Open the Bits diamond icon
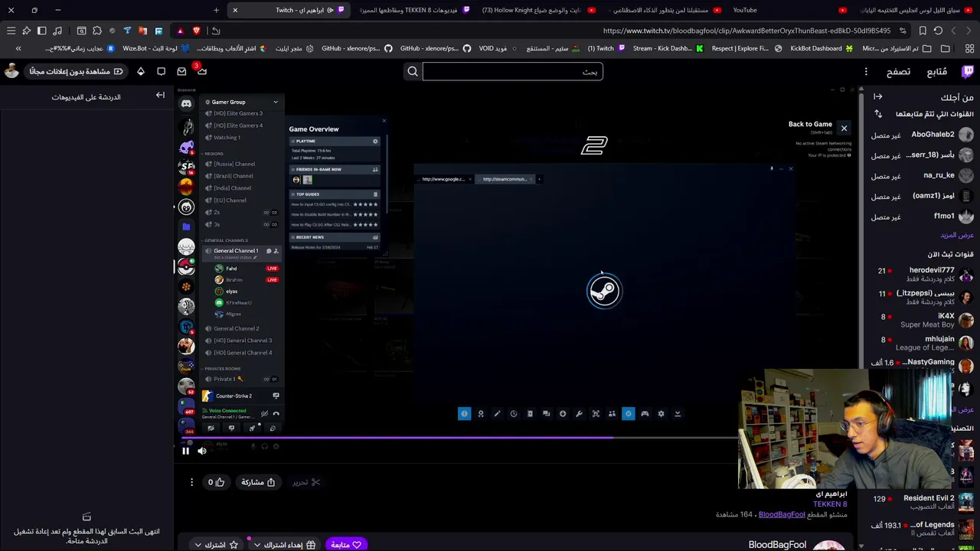 141,71
